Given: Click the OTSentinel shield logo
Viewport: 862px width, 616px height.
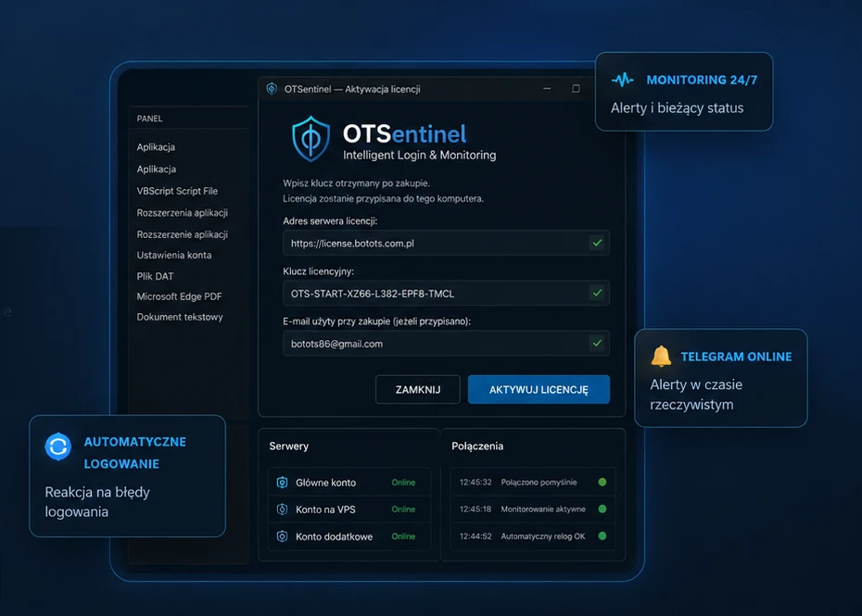Looking at the screenshot, I should tap(311, 138).
